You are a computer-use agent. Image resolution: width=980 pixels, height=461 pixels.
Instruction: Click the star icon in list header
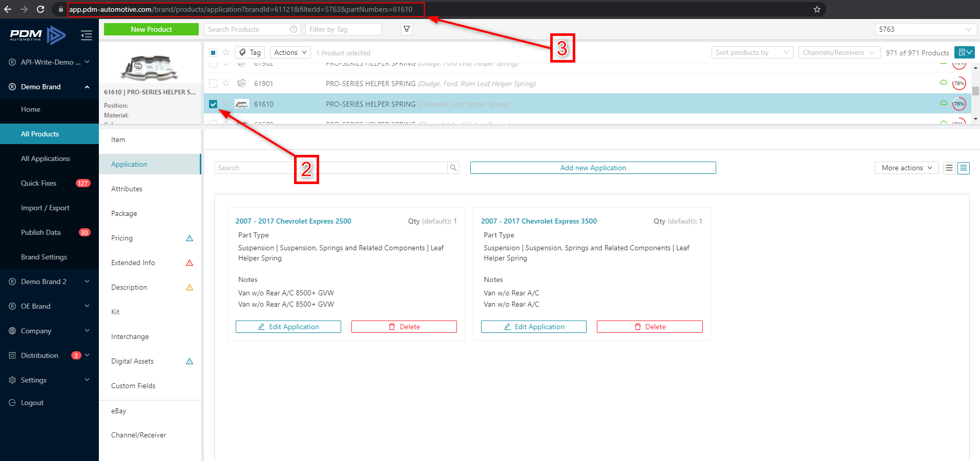tap(226, 52)
